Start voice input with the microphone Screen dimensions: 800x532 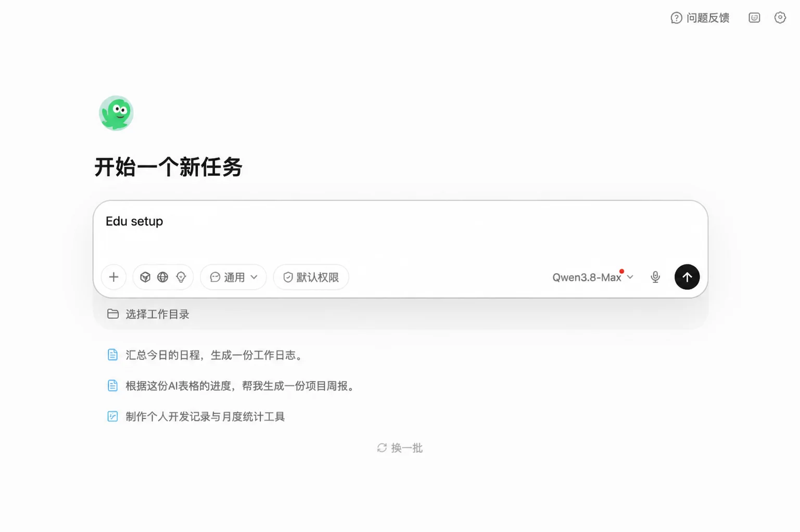(x=655, y=277)
